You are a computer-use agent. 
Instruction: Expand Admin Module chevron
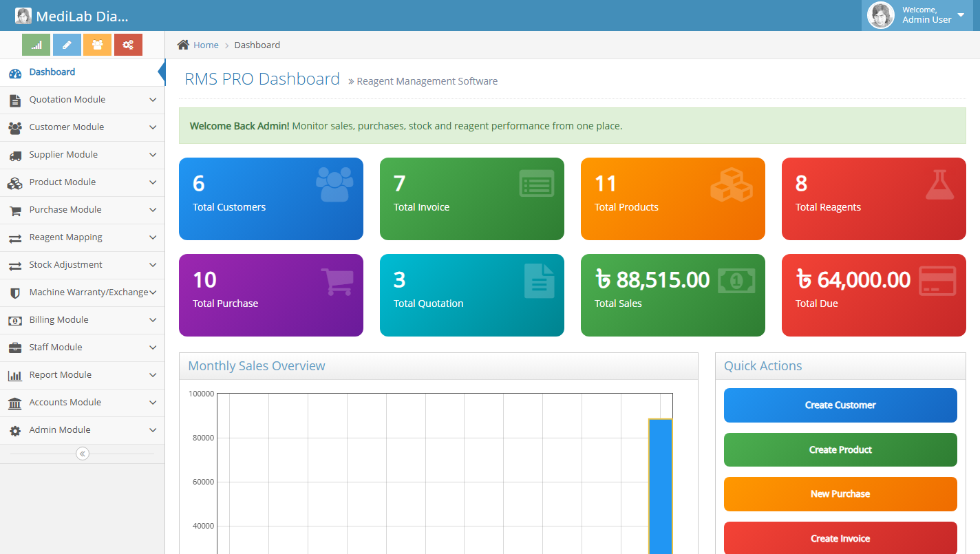[x=153, y=430]
